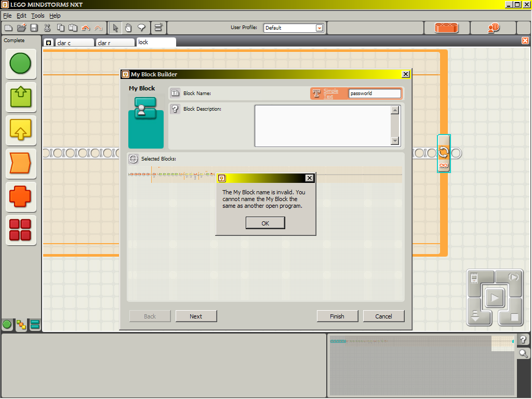Image resolution: width=532 pixels, height=399 pixels.
Task: Click inside the Block Description text area
Action: point(324,126)
